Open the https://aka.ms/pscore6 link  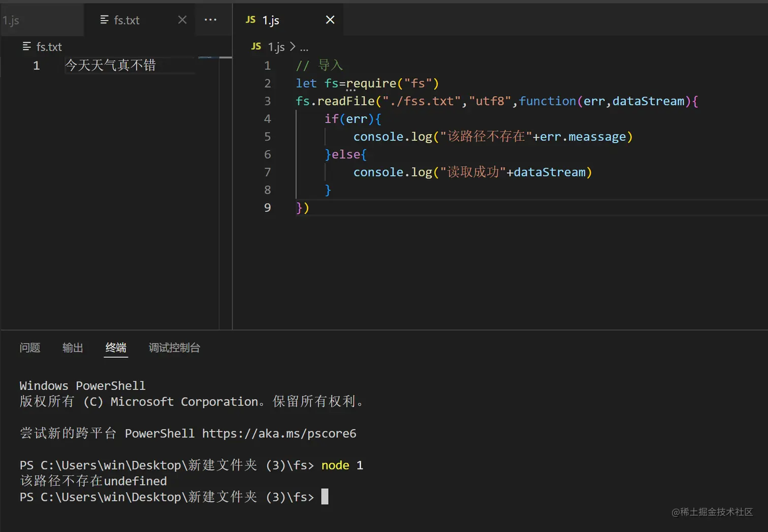coord(278,434)
